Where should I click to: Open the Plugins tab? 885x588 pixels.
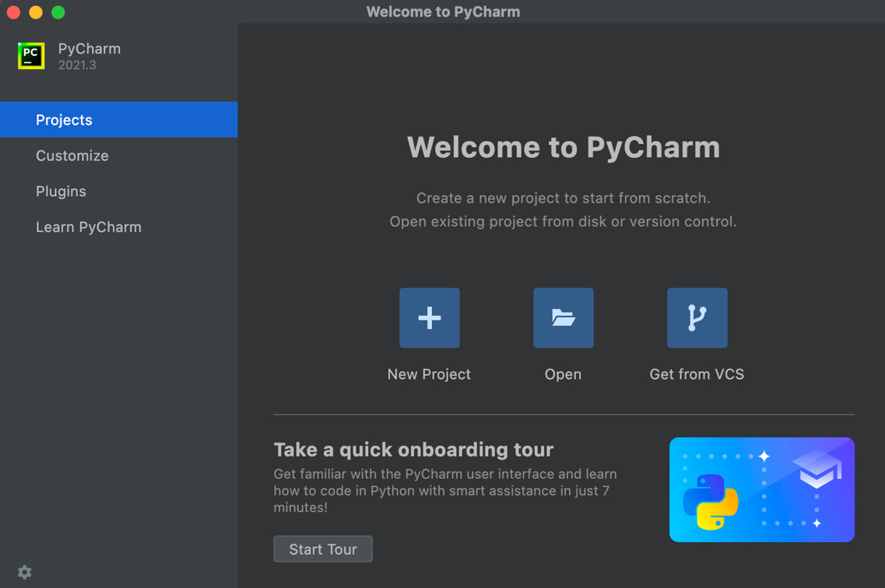point(118,191)
